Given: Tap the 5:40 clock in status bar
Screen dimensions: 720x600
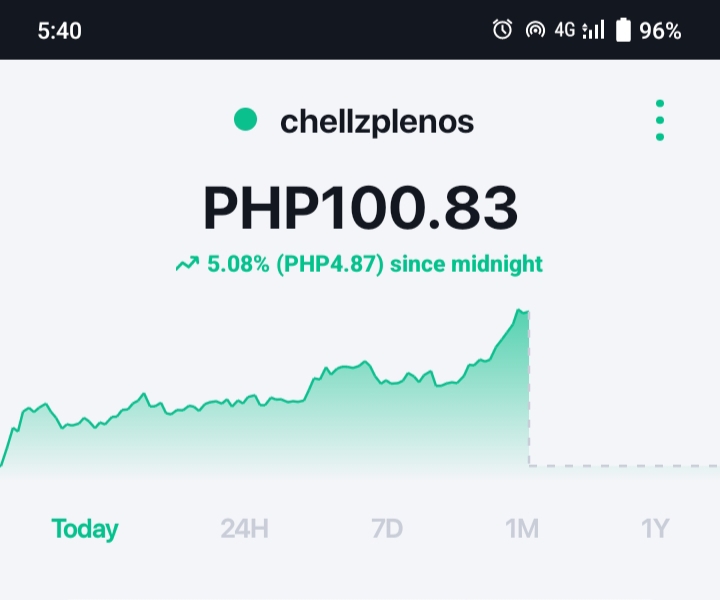Looking at the screenshot, I should click(60, 31).
